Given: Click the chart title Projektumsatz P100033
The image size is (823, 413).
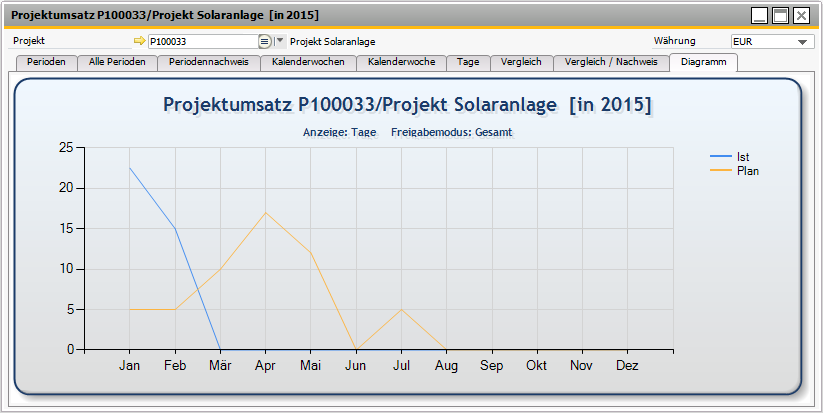Looking at the screenshot, I should 407,105.
